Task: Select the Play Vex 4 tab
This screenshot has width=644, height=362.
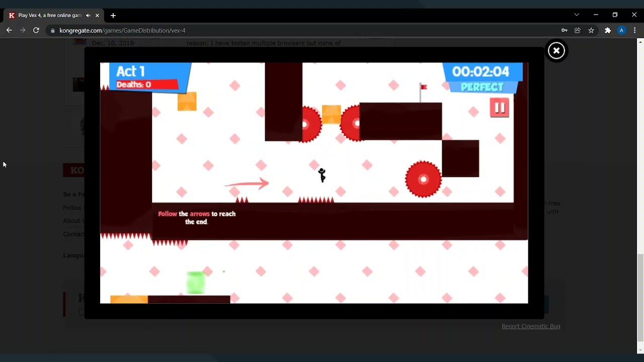Action: pyautogui.click(x=54, y=16)
